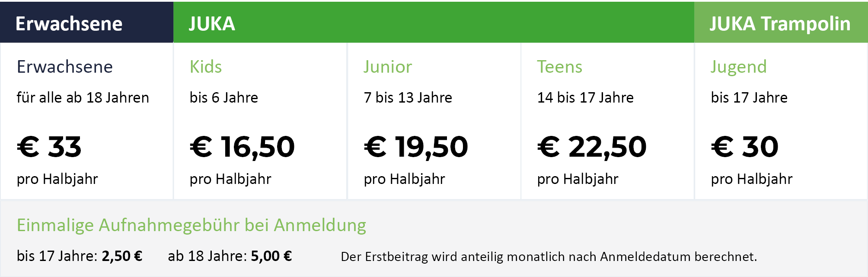
Task: Click the "Einmalige Aufnahmegebühr bei Anmeldung" heading
Action: coord(191,225)
